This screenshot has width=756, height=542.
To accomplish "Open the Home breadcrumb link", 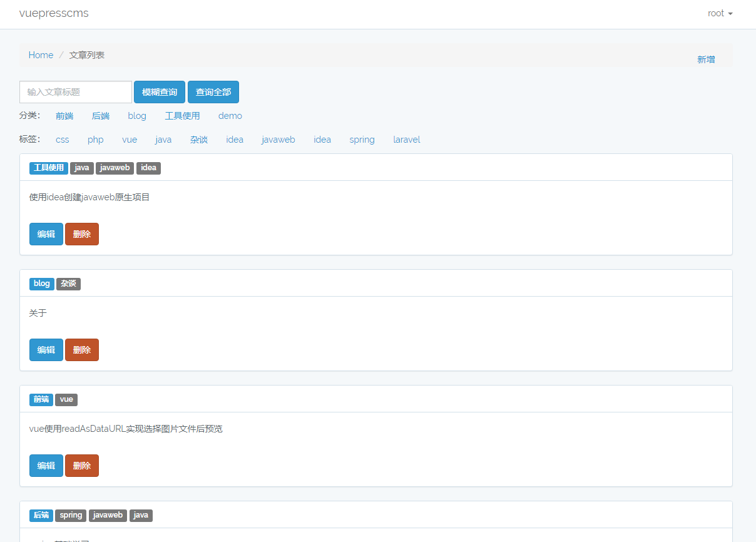I will point(41,55).
